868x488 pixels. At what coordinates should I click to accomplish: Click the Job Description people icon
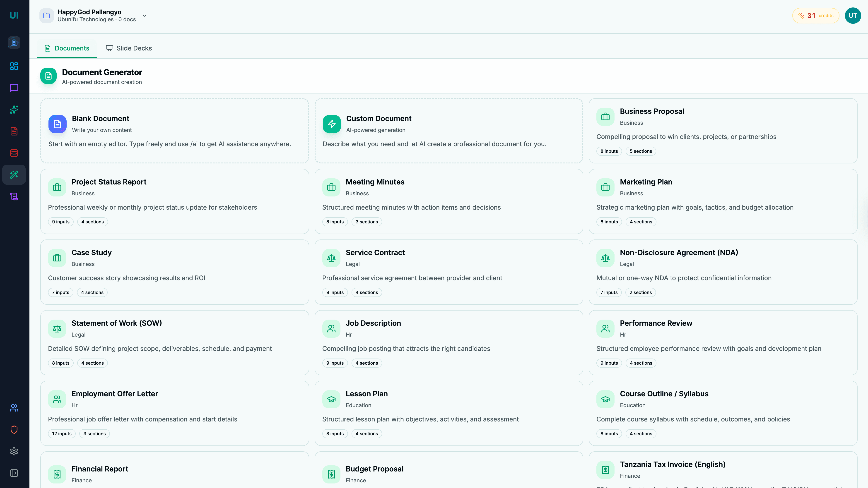click(332, 329)
